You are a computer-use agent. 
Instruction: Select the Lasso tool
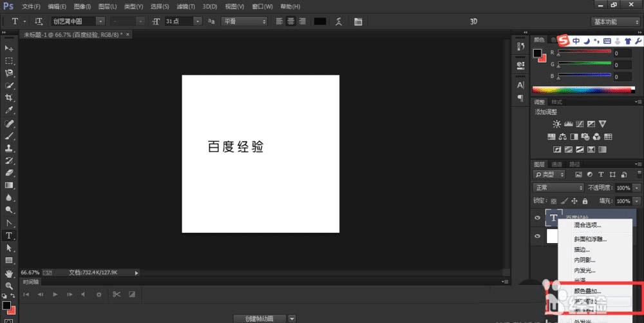click(8, 73)
